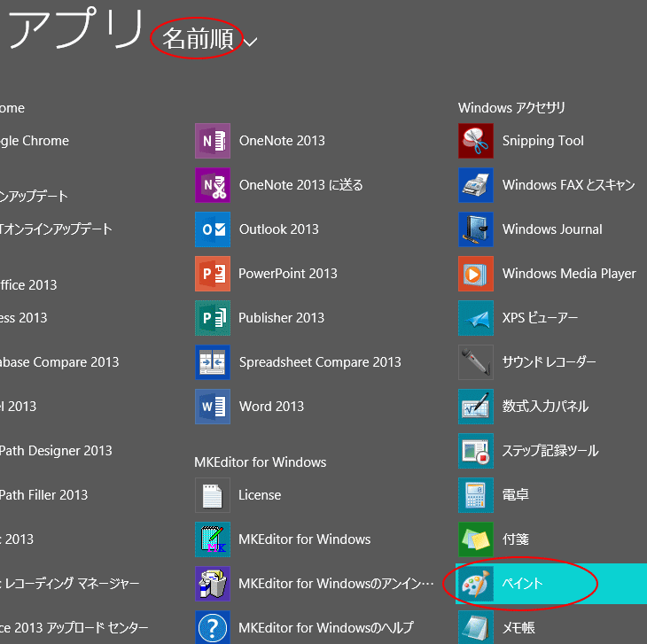Select PowerPoint 2013 label
The image size is (647, 644).
[x=287, y=274]
